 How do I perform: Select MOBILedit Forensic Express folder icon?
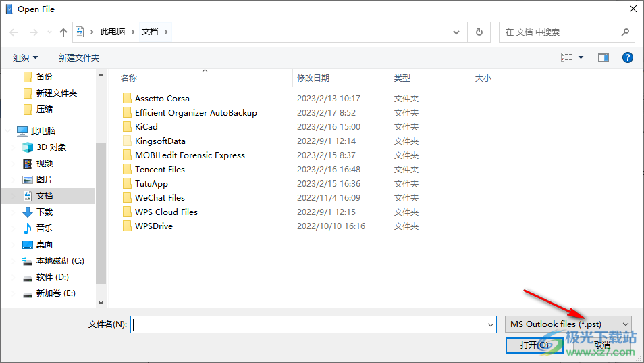click(127, 155)
